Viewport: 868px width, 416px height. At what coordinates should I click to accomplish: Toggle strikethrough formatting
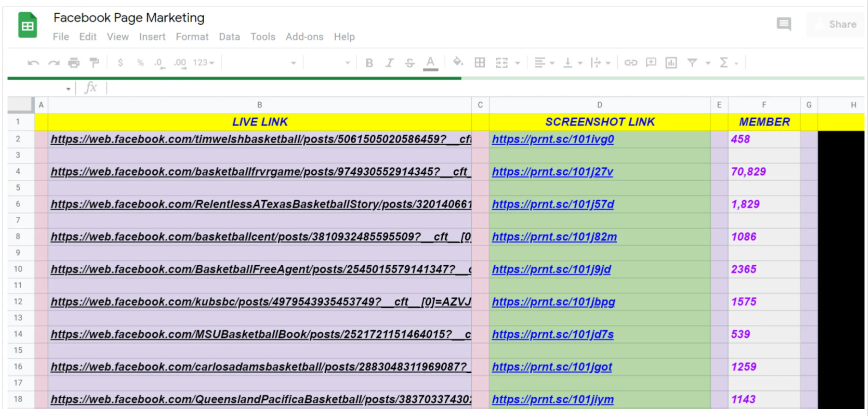(x=410, y=63)
